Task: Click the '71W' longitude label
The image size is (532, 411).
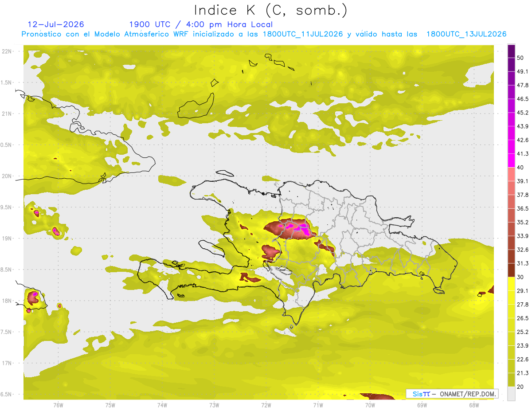Action: click(x=318, y=405)
